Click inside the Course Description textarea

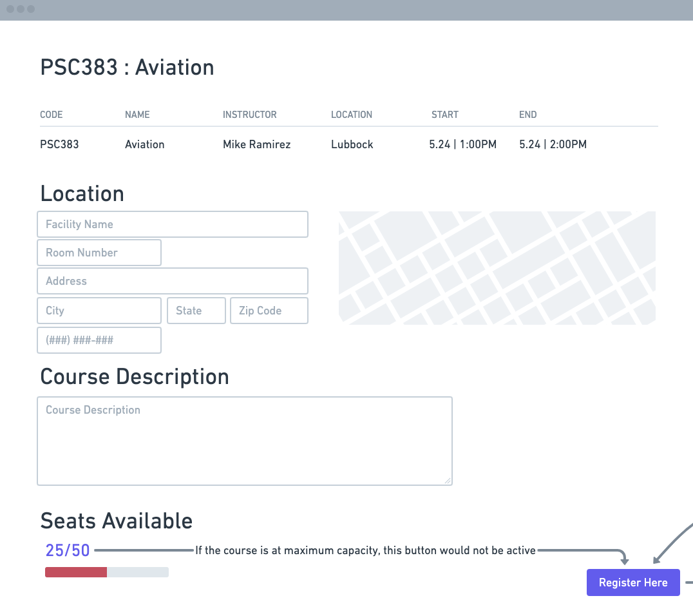244,441
